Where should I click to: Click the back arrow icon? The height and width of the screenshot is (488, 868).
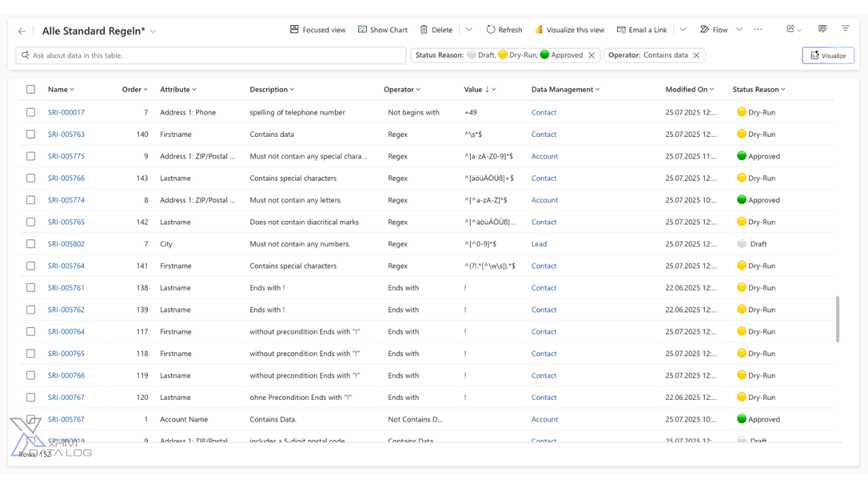22,31
